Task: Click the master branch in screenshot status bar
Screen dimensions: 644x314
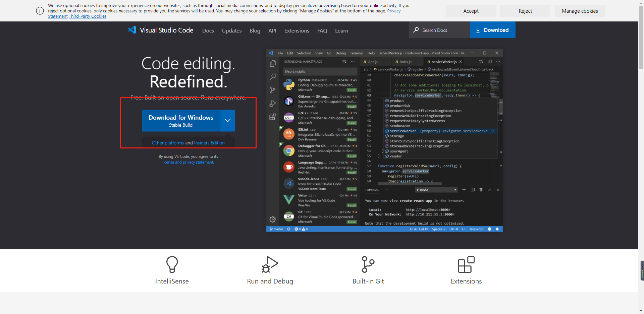Action: pos(277,229)
